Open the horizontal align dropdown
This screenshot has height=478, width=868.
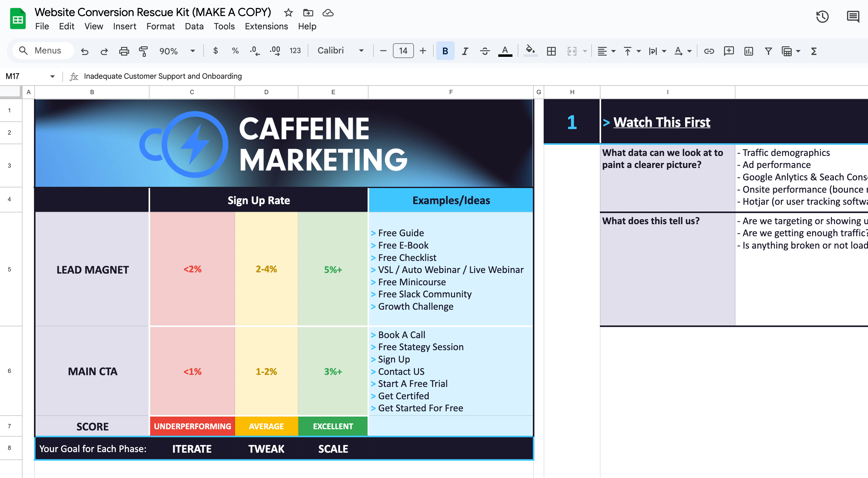(605, 51)
